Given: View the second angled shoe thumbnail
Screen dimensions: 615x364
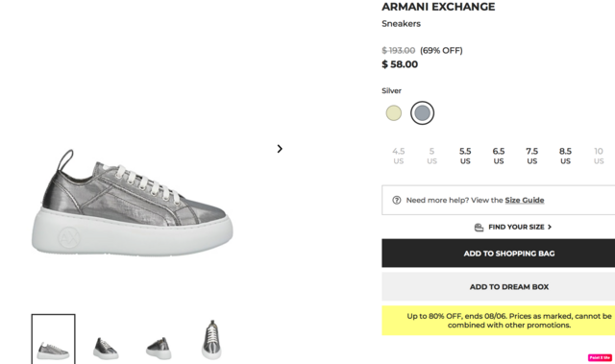Looking at the screenshot, I should point(106,348).
